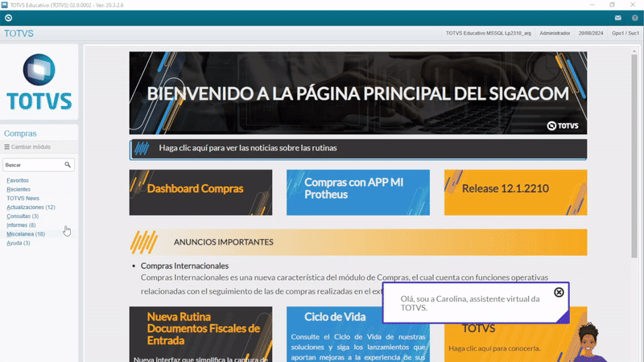Image resolution: width=644 pixels, height=362 pixels.
Task: Open Favoritos in the sidebar
Action: click(18, 180)
